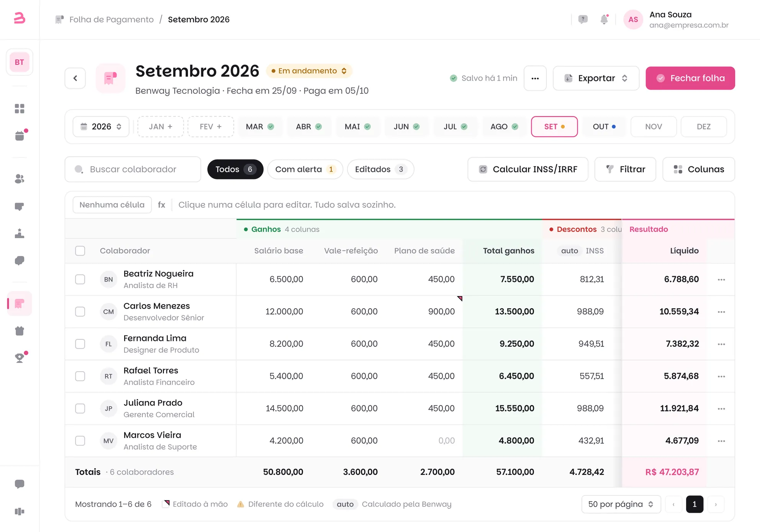Open the org chart icon in sidebar
The height and width of the screenshot is (532, 760).
[x=20, y=233]
